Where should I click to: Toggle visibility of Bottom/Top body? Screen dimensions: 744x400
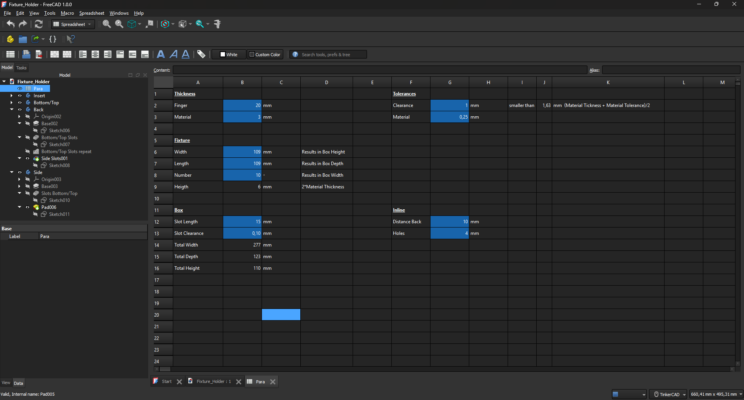20,102
